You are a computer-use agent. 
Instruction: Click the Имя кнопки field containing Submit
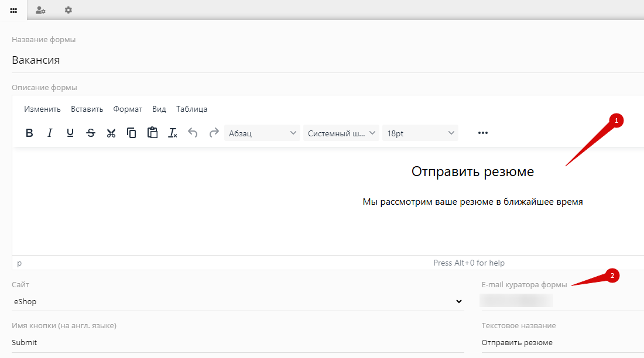tap(238, 343)
